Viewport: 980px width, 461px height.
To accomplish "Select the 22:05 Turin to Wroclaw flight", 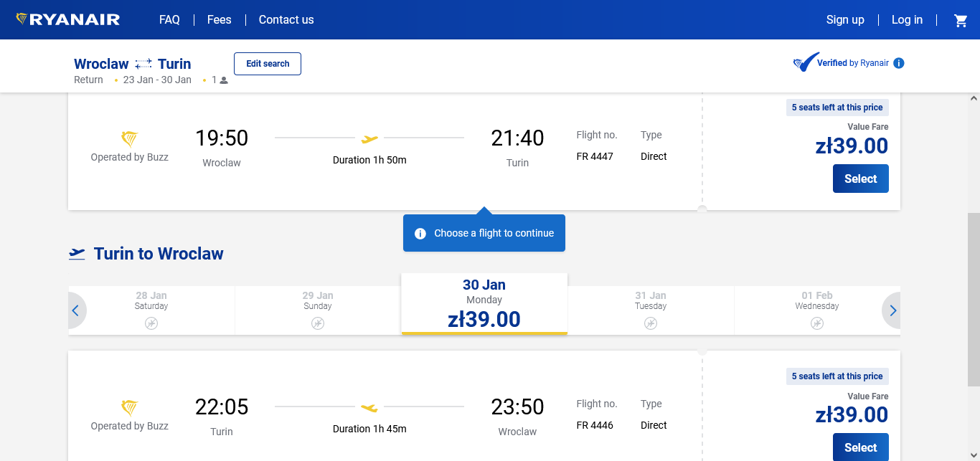I will point(861,447).
